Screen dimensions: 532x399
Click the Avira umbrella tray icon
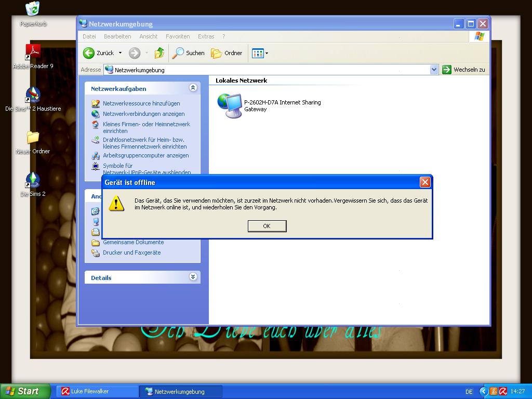coord(503,392)
